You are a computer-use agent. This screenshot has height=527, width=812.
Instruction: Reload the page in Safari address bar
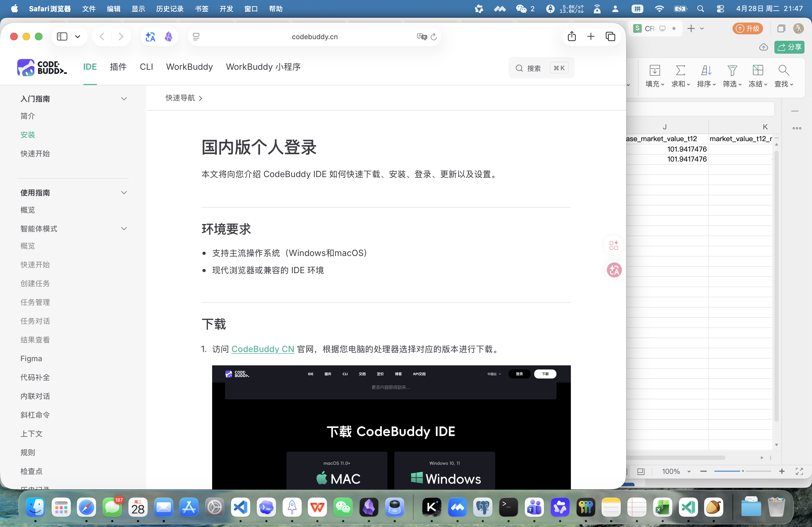click(x=434, y=36)
